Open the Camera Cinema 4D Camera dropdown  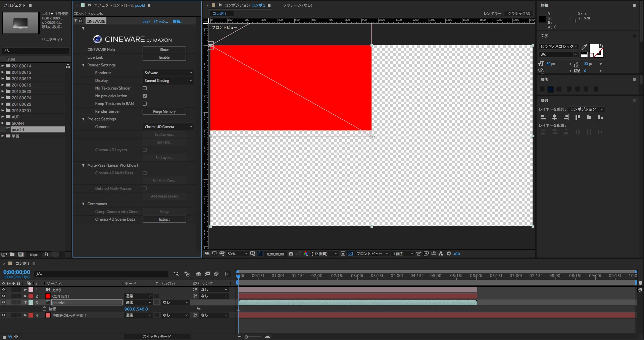[x=168, y=127]
